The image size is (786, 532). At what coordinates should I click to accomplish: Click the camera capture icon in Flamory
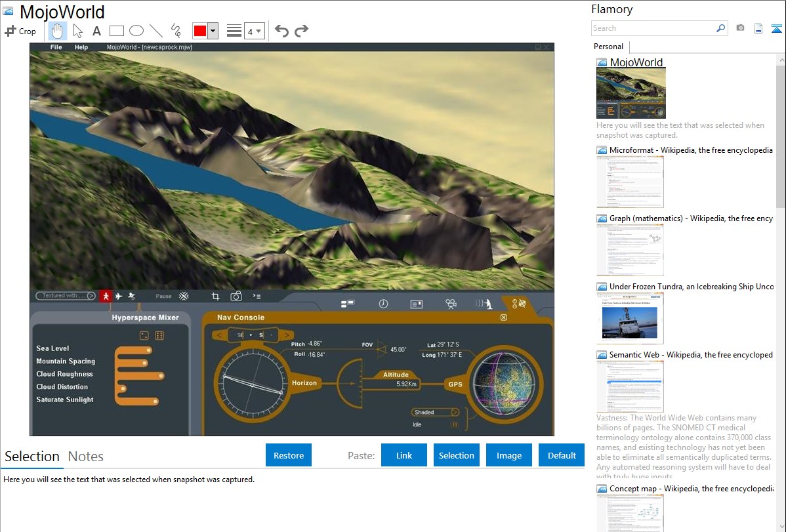click(740, 28)
